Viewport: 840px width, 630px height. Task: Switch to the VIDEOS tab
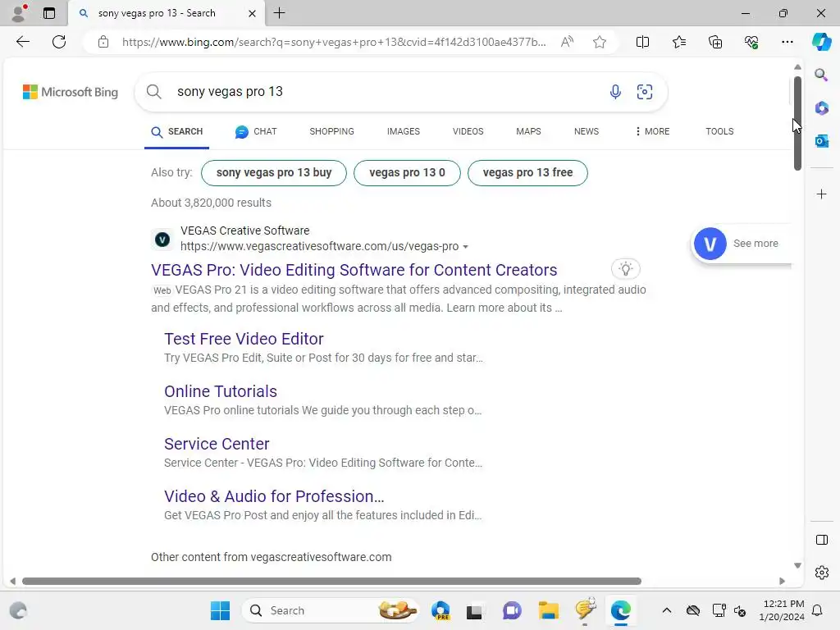click(468, 131)
